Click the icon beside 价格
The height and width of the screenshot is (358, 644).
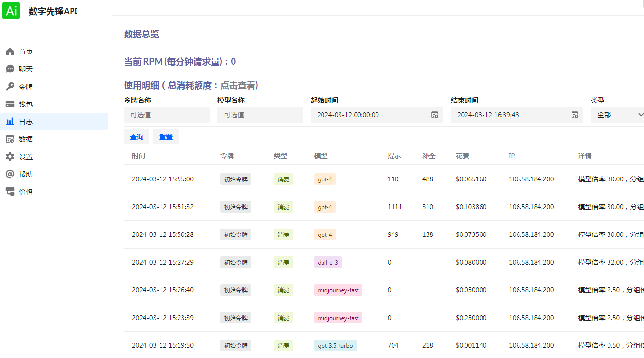pyautogui.click(x=10, y=192)
